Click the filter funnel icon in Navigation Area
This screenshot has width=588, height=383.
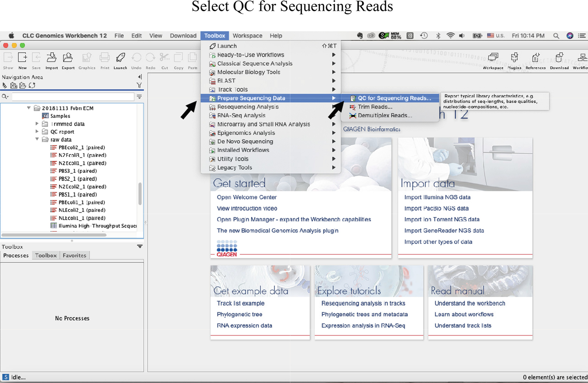[139, 85]
